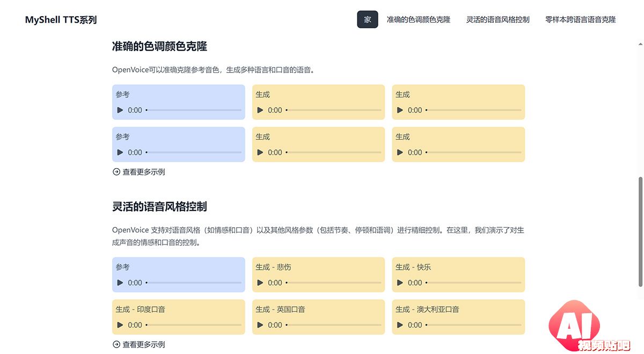
Task: Click the 生成 - 悲伤 progress slider
Action: pos(333,283)
